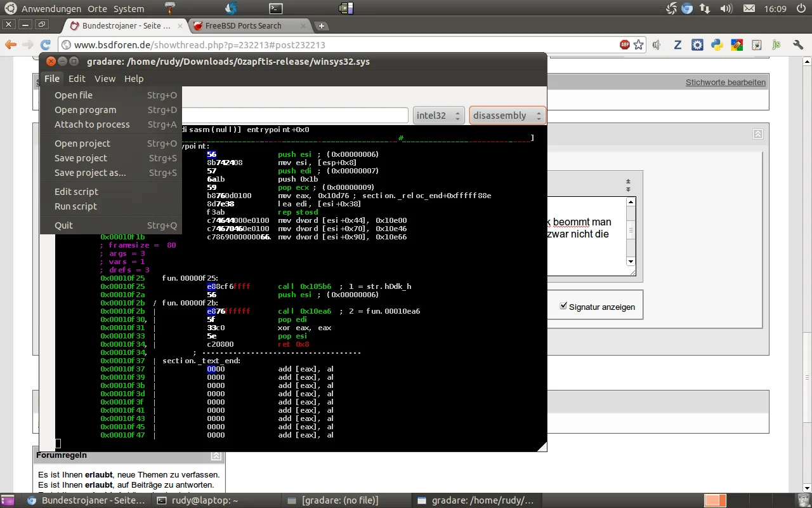The width and height of the screenshot is (812, 508).
Task: Select Run script menu entry
Action: pos(111,206)
